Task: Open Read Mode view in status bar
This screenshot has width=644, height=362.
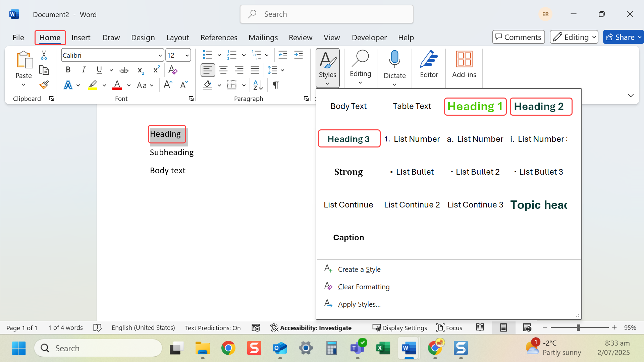Action: (x=480, y=327)
